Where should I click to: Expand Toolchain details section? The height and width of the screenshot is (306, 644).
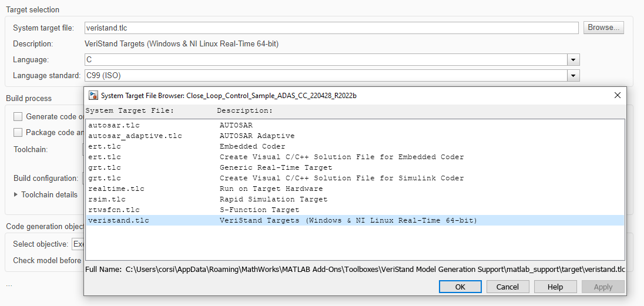[16, 194]
